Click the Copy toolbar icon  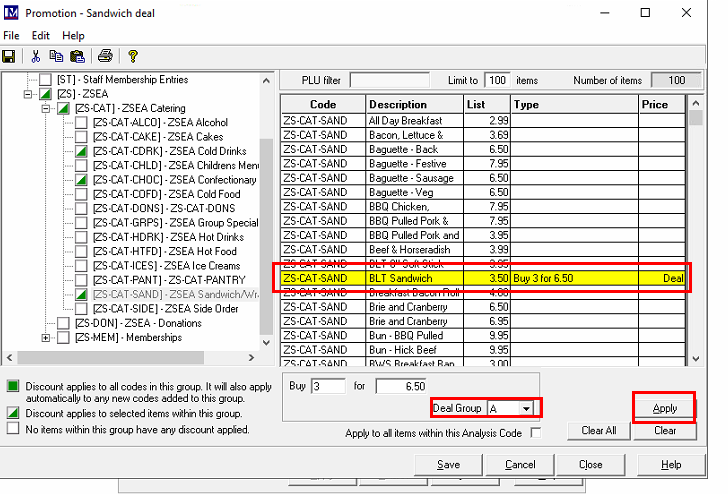click(x=56, y=57)
